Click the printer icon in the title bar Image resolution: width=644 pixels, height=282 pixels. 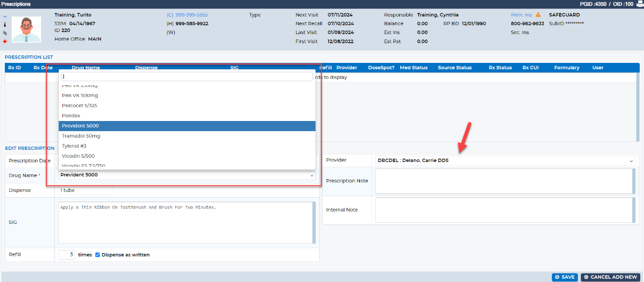coord(639,4)
